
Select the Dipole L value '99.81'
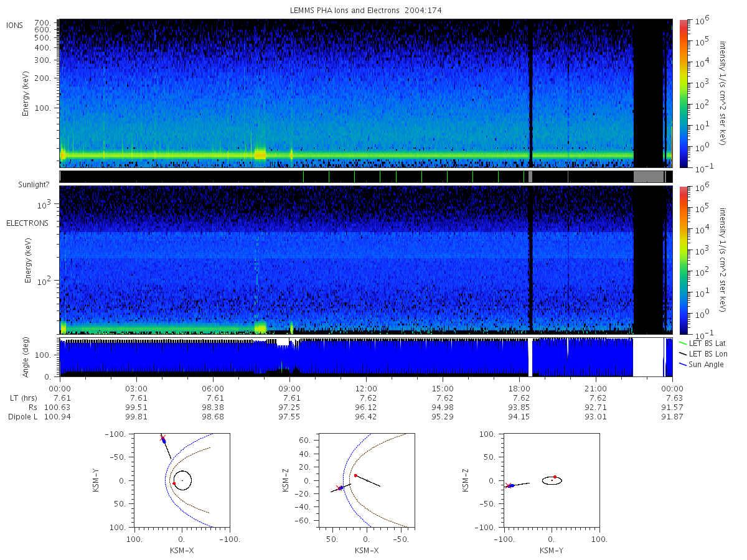tap(137, 416)
